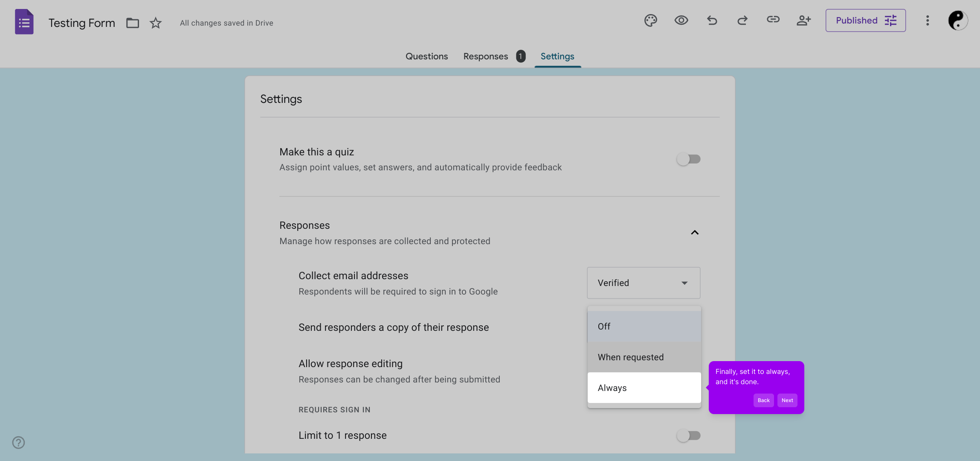Open add collaborators person icon
980x461 pixels.
pos(803,20)
